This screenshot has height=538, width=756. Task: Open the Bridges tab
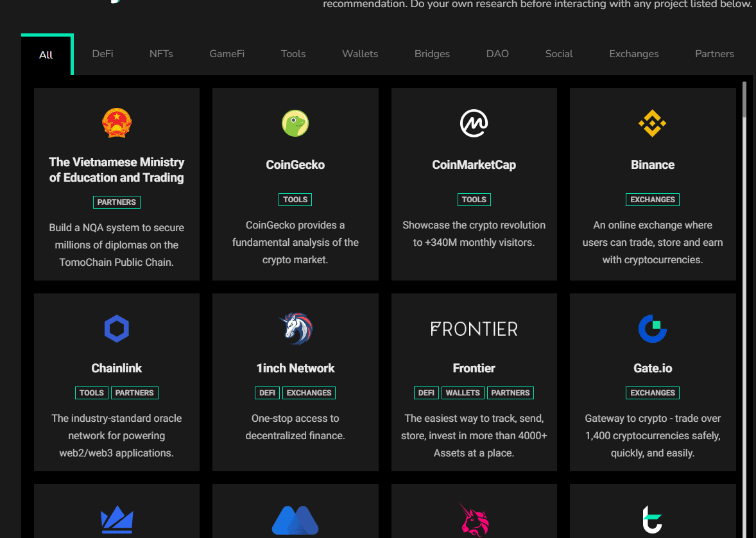432,53
